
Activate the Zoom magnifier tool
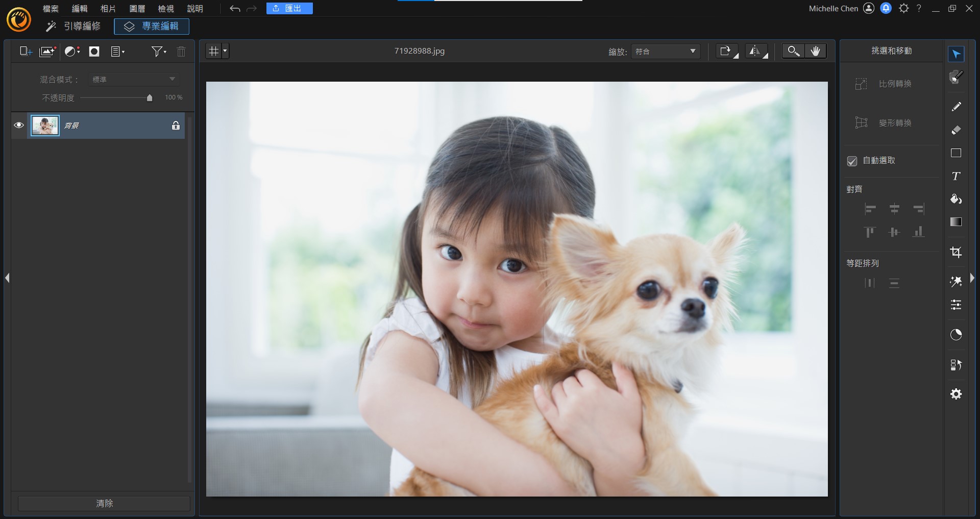pos(793,51)
